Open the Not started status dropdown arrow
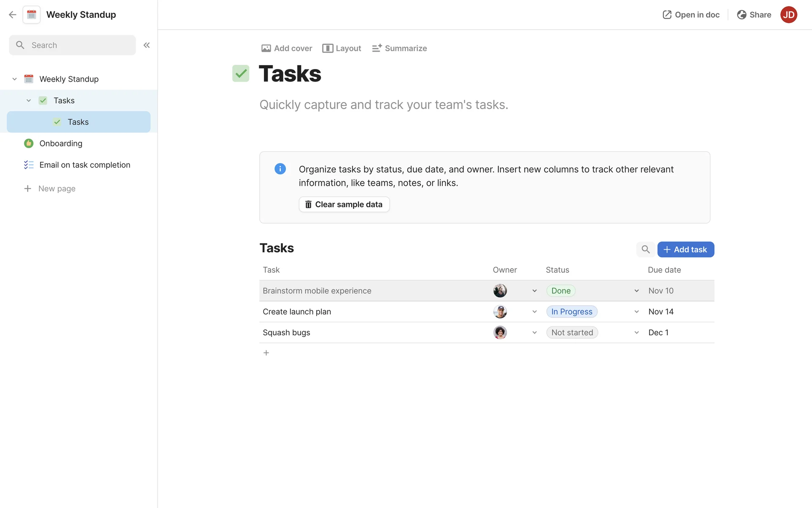812x508 pixels. click(x=636, y=333)
